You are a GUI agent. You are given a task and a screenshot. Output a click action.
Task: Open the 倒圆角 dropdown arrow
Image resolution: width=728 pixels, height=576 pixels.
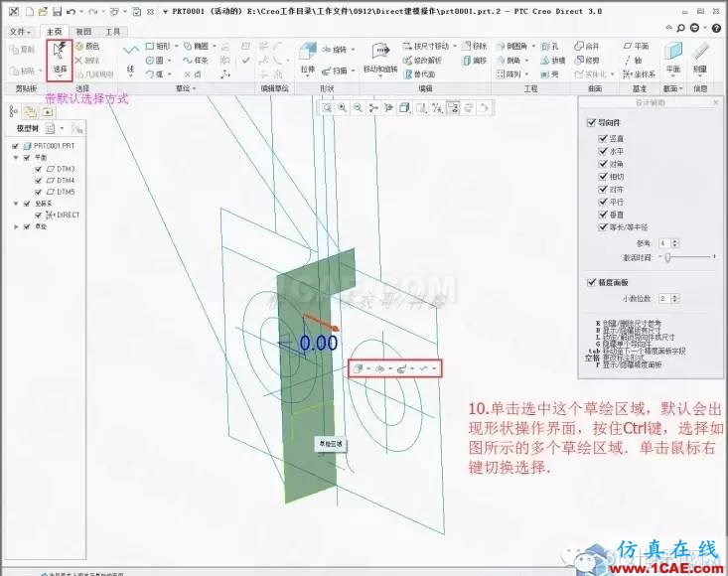click(533, 46)
